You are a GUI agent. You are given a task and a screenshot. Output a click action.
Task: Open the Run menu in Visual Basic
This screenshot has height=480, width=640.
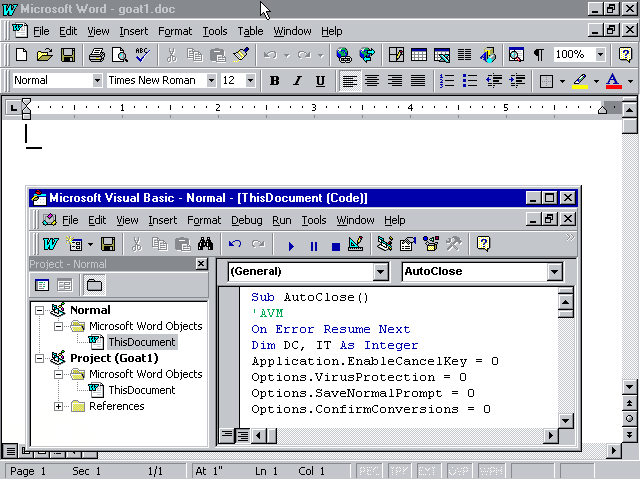[282, 220]
